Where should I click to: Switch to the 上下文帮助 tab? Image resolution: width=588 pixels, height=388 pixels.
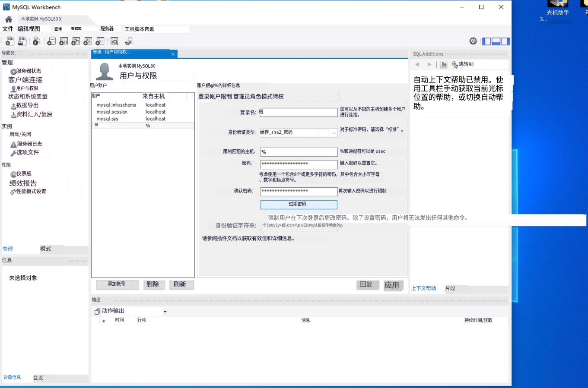[424, 288]
